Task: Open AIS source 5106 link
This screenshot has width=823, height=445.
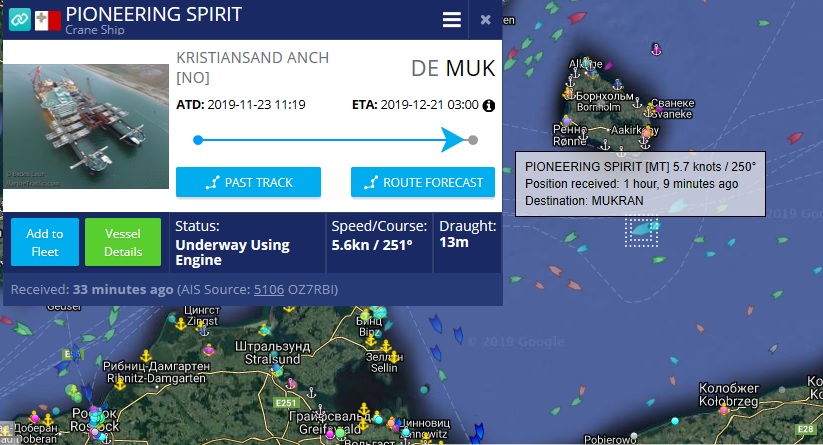Action: click(269, 290)
